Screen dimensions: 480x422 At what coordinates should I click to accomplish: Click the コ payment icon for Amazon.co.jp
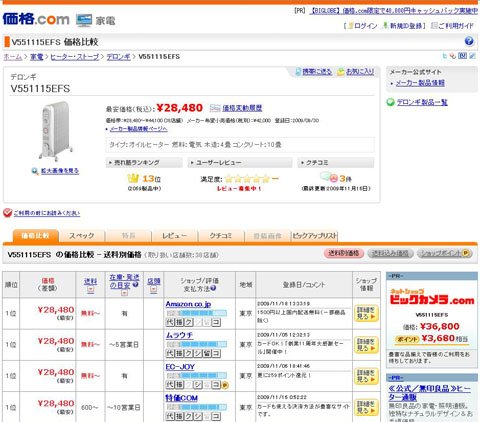click(216, 322)
